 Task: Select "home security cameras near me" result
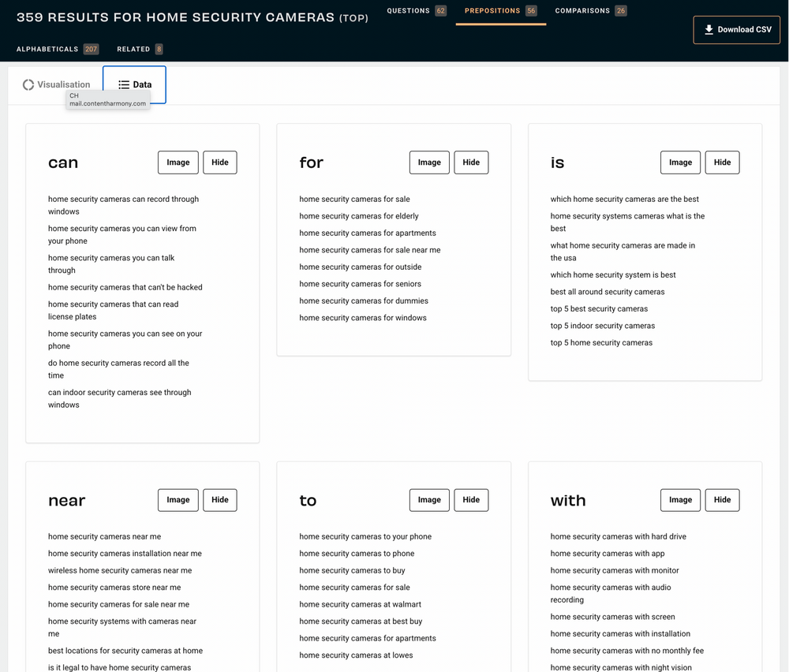[103, 536]
